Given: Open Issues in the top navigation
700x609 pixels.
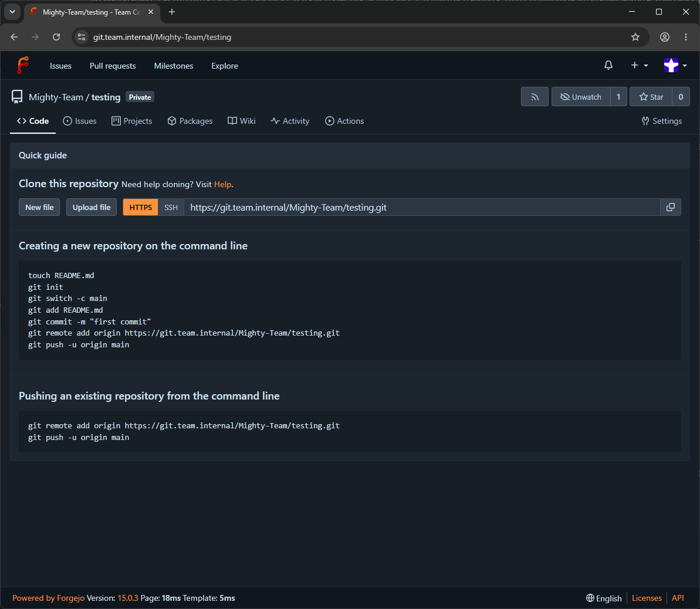Looking at the screenshot, I should tap(60, 66).
